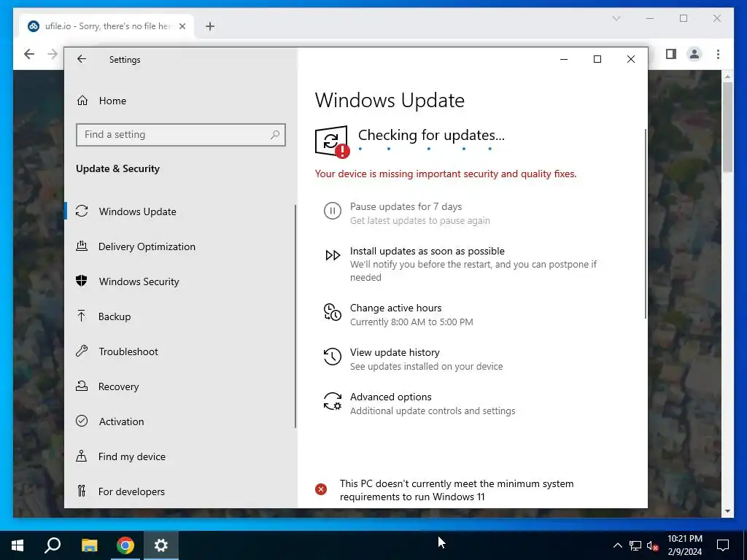Click the Chrome scrollbar down arrow
The image size is (747, 560).
[x=727, y=511]
